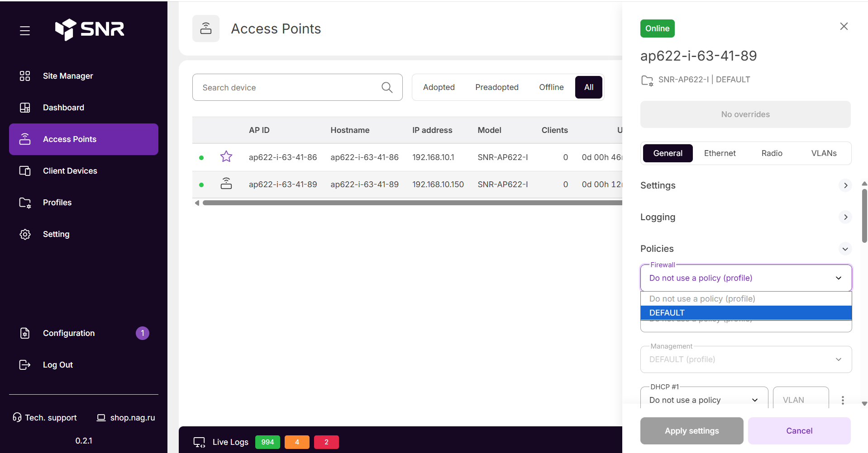Click the orange 4 log counter

click(297, 442)
